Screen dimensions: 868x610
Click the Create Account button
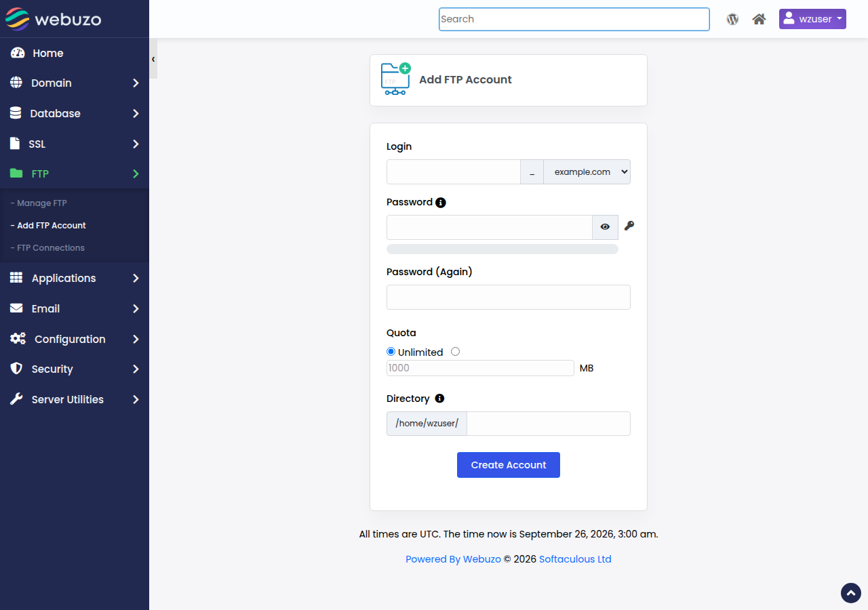point(509,465)
